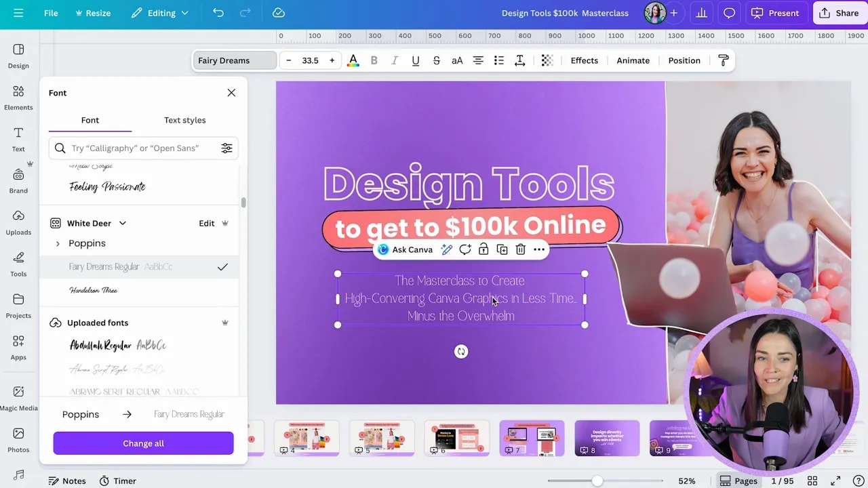
Task: Toggle underline formatting
Action: coord(415,60)
